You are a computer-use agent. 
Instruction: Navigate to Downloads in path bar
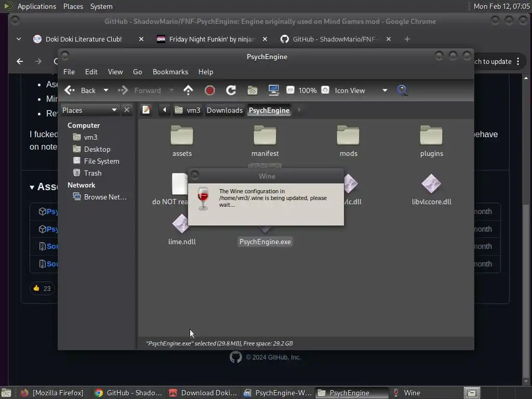click(224, 110)
